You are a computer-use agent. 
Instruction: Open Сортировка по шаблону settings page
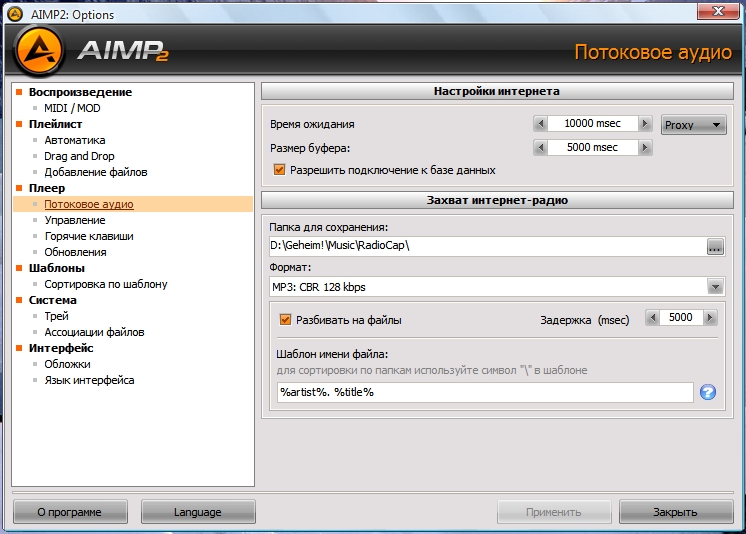click(x=106, y=284)
